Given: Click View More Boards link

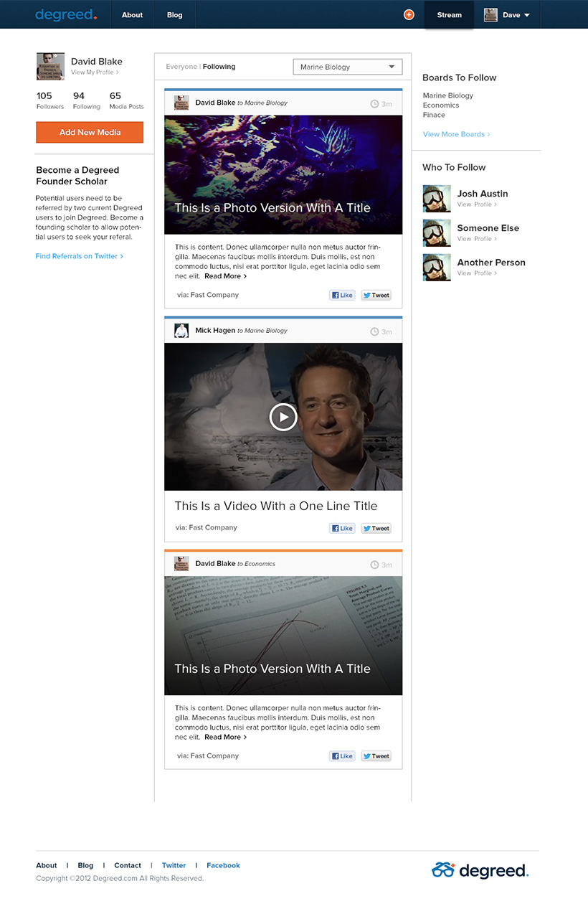Looking at the screenshot, I should pos(456,134).
